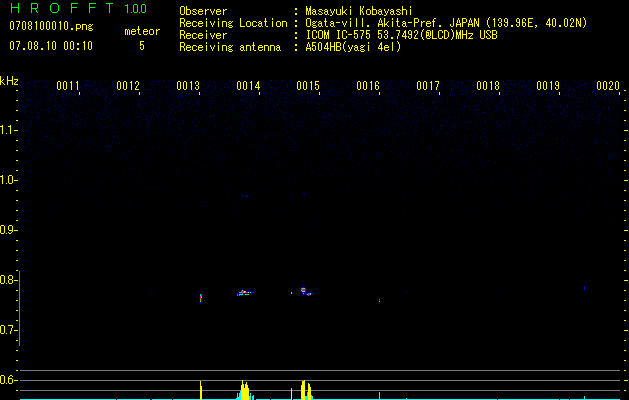Screen dimensions: 629x400
Task: Click the 0.9 kHz frequency tick label
Action: pyautogui.click(x=7, y=230)
